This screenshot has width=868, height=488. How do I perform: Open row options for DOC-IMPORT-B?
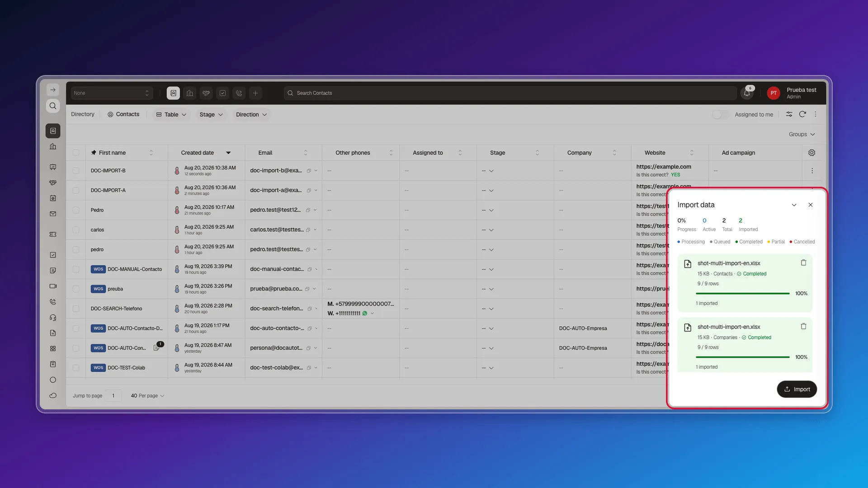(x=812, y=171)
